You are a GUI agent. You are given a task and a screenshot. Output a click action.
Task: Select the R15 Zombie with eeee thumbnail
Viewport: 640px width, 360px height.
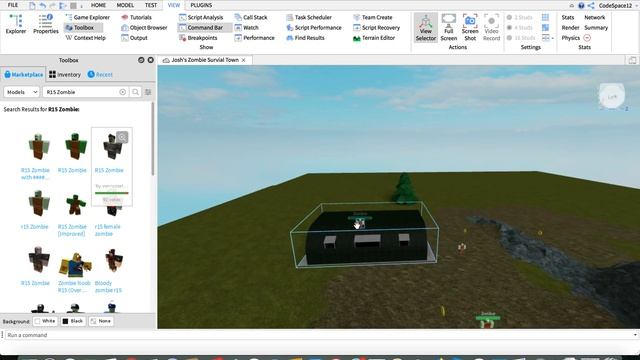38,147
